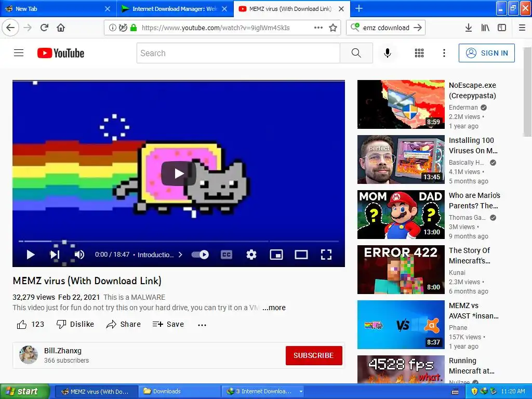The image size is (532, 399).
Task: Subscribe to Bill.Zhanxg channel
Action: [x=314, y=355]
